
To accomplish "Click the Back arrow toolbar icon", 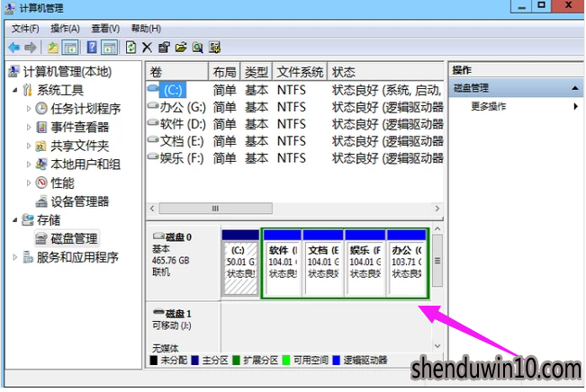I will (14, 48).
